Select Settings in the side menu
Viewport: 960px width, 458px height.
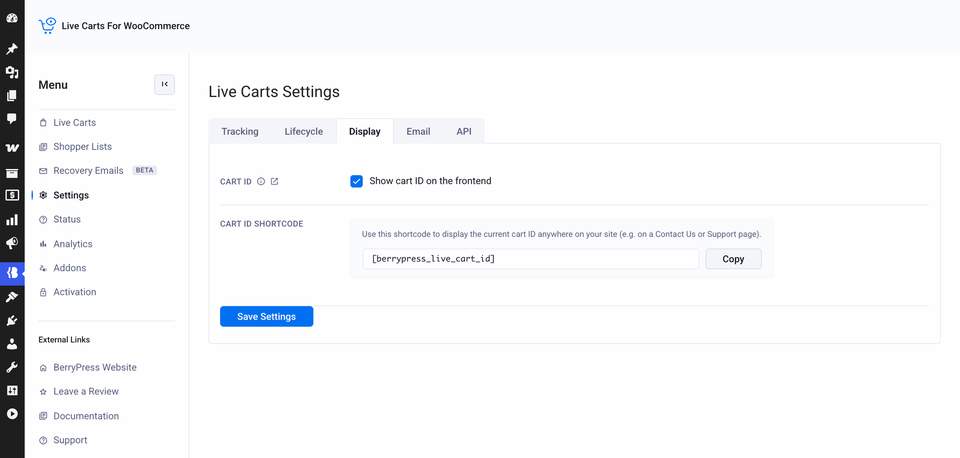point(71,195)
